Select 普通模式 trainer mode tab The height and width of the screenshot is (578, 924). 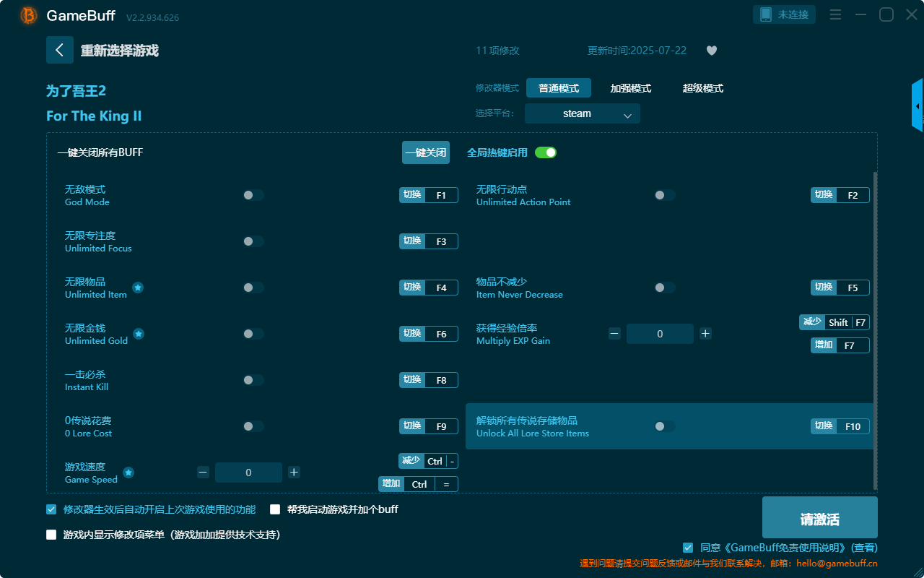(x=559, y=88)
